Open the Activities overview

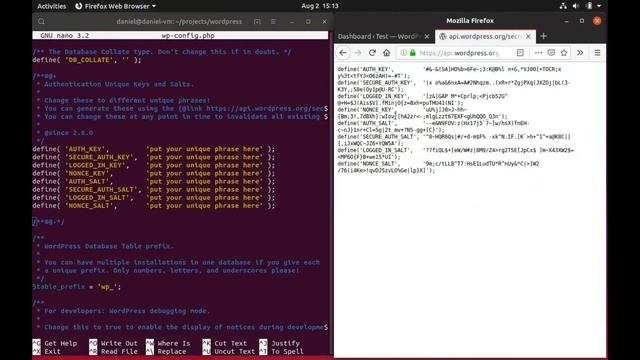(51, 6)
